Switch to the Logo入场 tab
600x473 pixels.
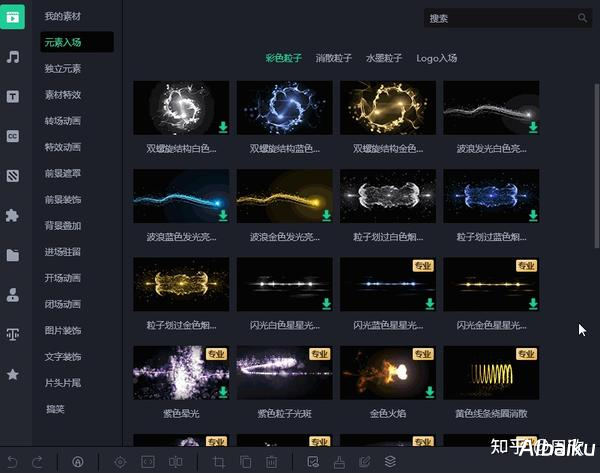coord(437,58)
